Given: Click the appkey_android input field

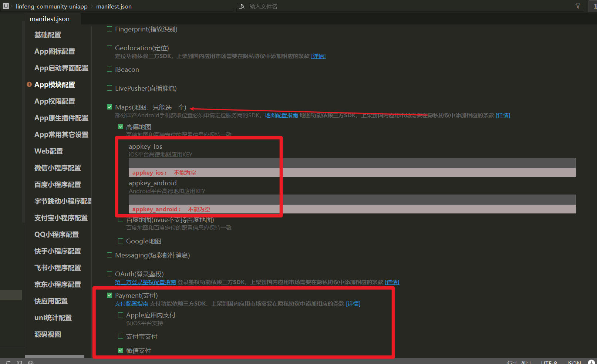Looking at the screenshot, I should [x=352, y=200].
